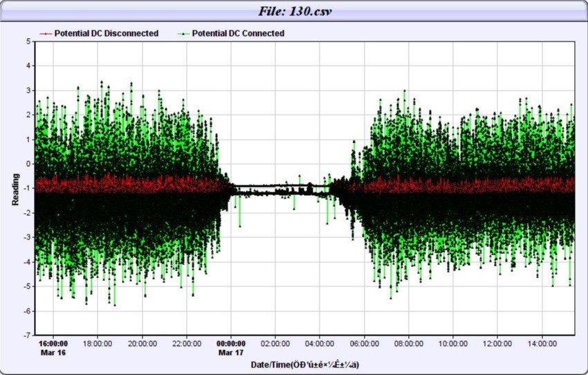Click the 00:00:00 Mar 17 time tick
Viewport: 588px width, 375px height.
tap(231, 347)
